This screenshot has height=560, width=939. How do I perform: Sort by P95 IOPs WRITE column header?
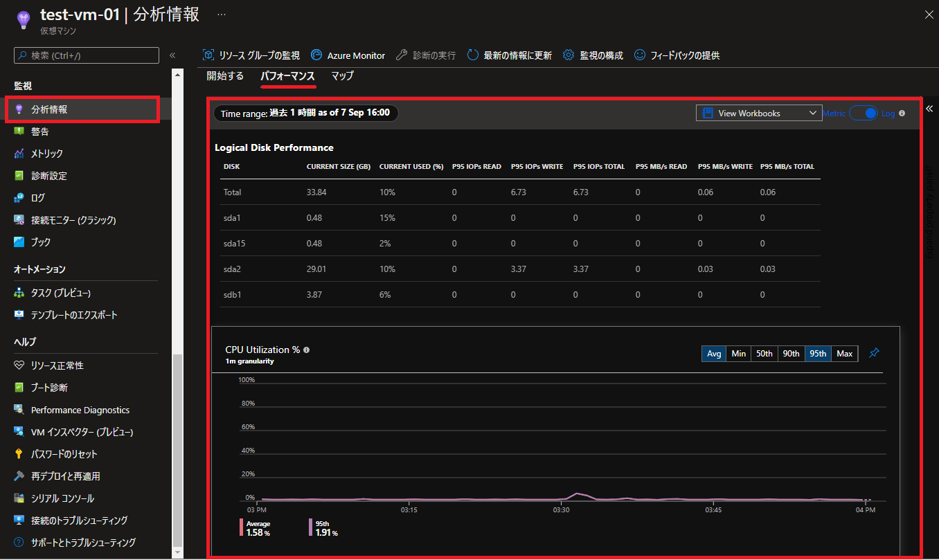pyautogui.click(x=537, y=167)
